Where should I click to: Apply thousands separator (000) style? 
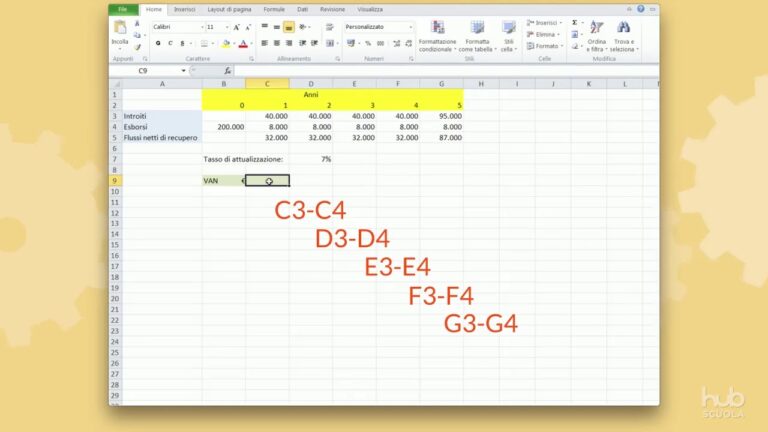[x=381, y=44]
